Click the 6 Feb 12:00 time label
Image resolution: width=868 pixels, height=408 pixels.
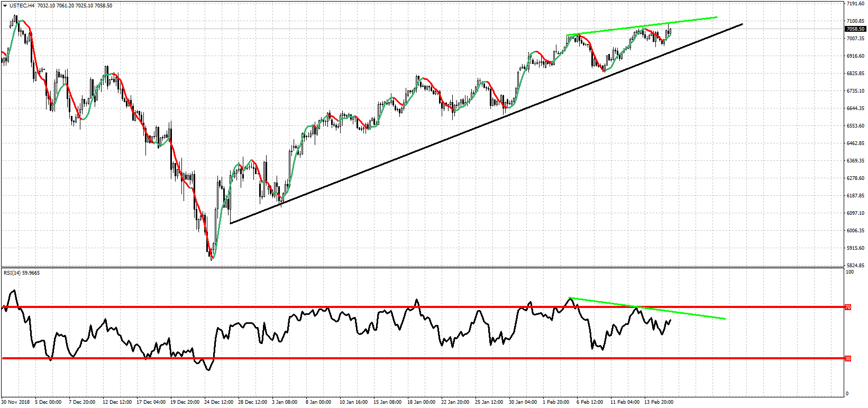coord(590,402)
